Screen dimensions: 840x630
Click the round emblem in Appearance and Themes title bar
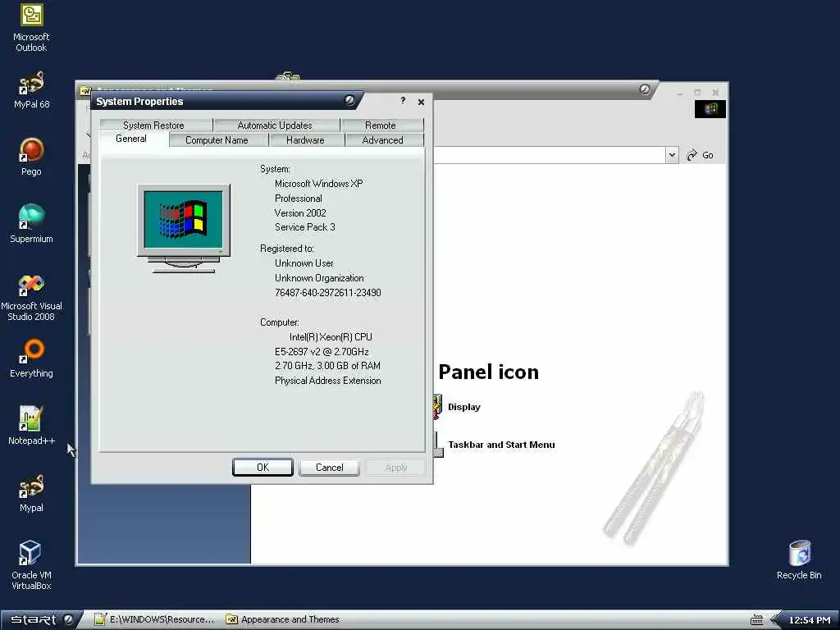645,89
